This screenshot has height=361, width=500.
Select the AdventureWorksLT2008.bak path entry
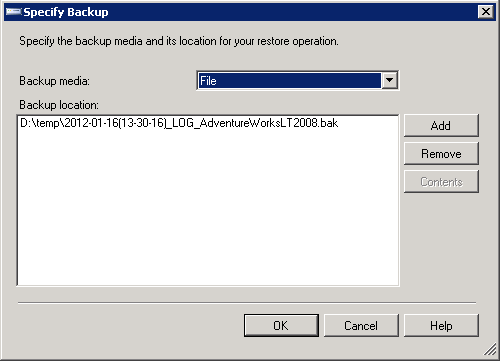click(x=179, y=123)
